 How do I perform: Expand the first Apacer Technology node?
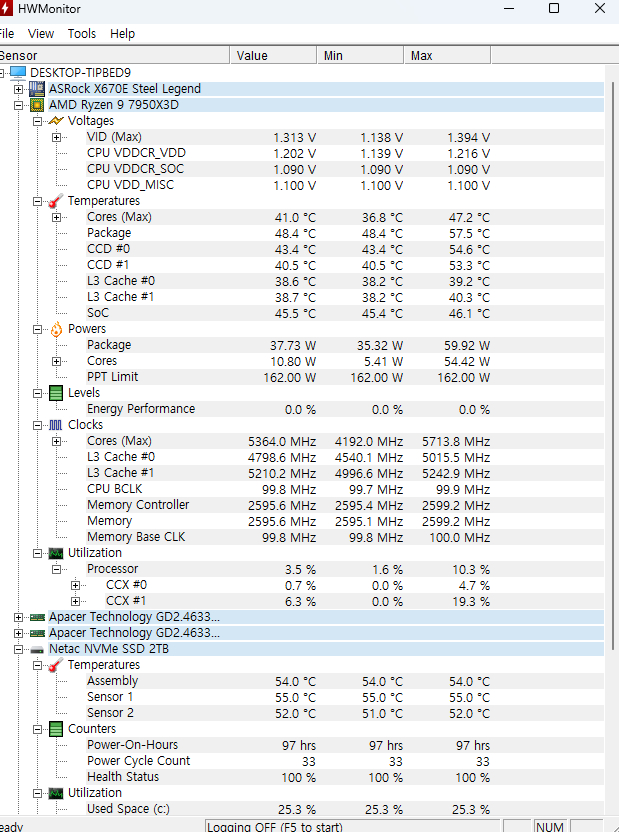[19, 617]
